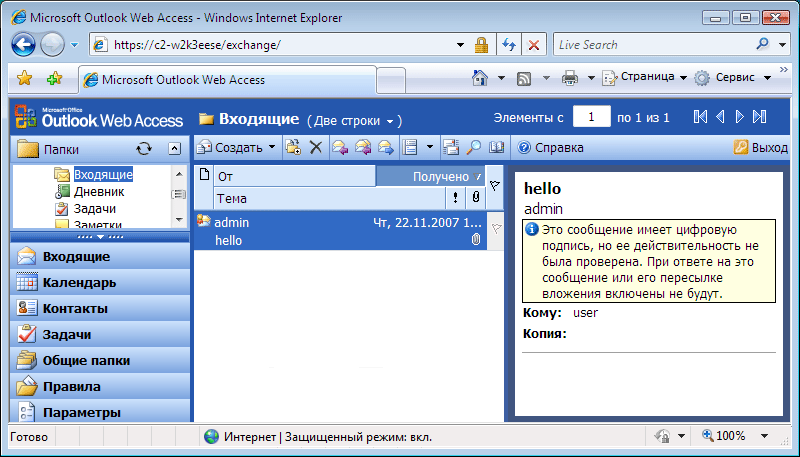Open Справка help

point(550,147)
